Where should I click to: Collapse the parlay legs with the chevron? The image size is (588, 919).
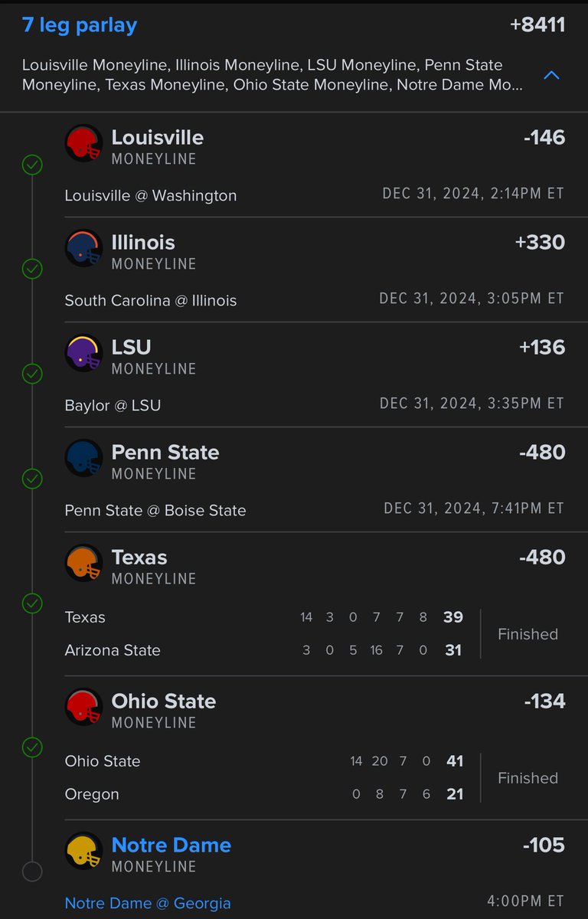(551, 75)
